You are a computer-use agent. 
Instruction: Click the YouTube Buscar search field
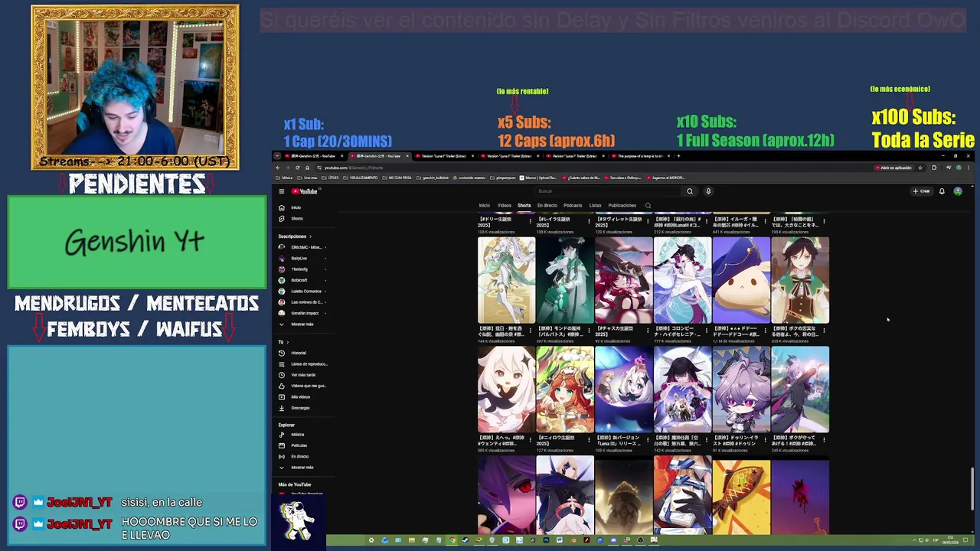tap(608, 191)
